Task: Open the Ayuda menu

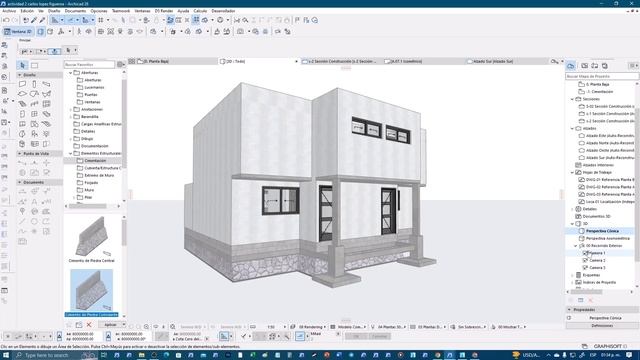Action: [x=183, y=11]
